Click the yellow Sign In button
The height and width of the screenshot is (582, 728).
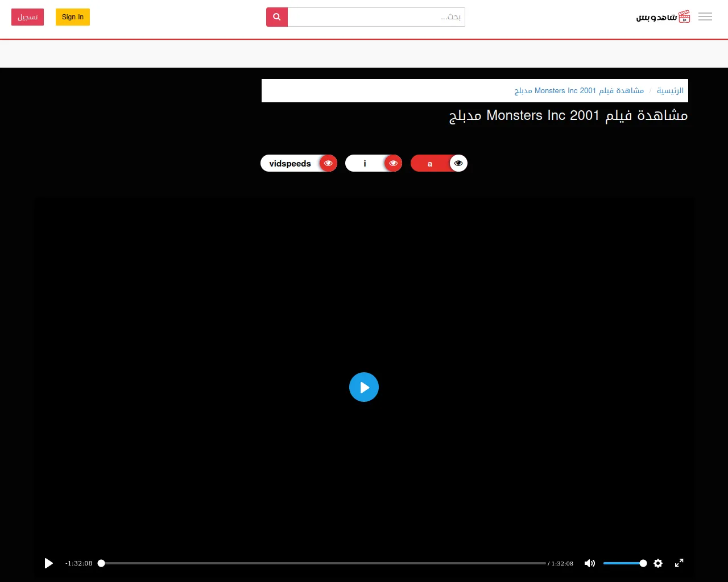(73, 17)
